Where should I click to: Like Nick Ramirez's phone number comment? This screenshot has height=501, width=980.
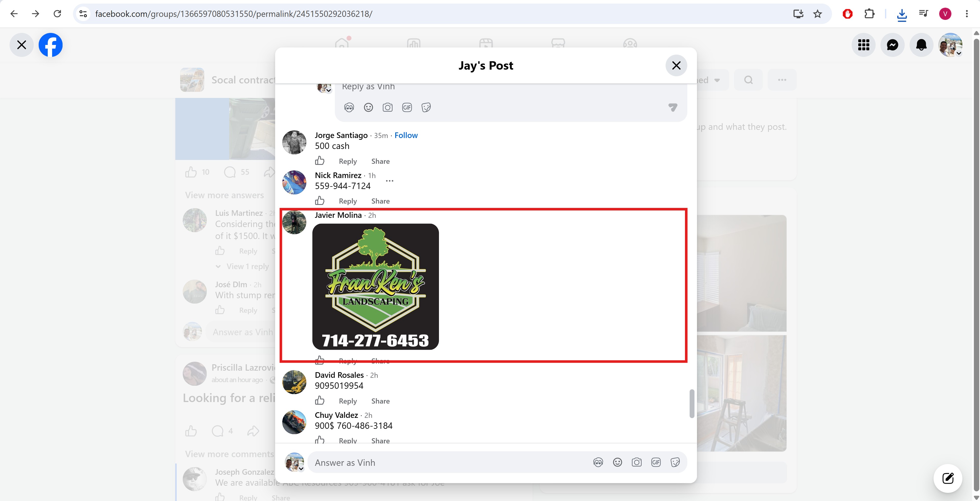pos(320,201)
